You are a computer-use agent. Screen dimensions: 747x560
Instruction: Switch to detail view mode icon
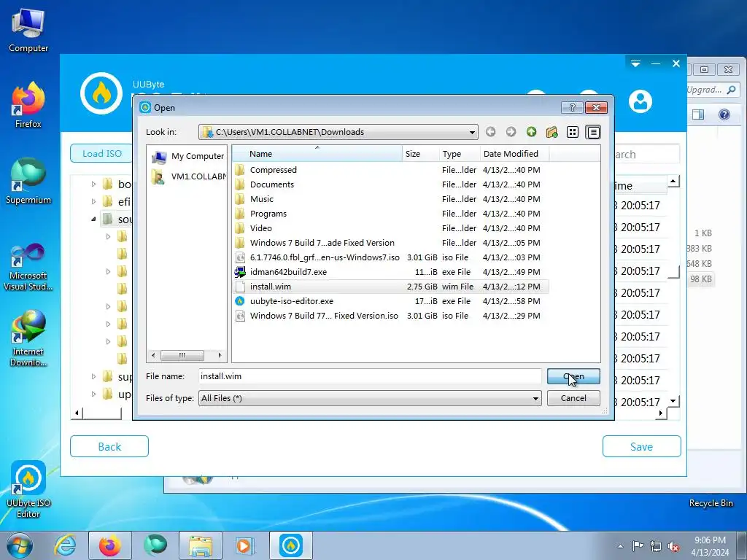[x=593, y=132]
